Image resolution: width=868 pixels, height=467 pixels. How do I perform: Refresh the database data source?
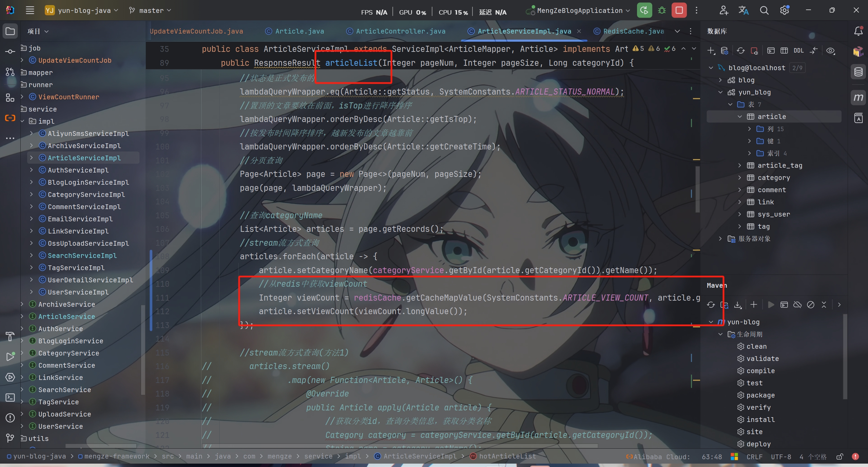tap(740, 51)
